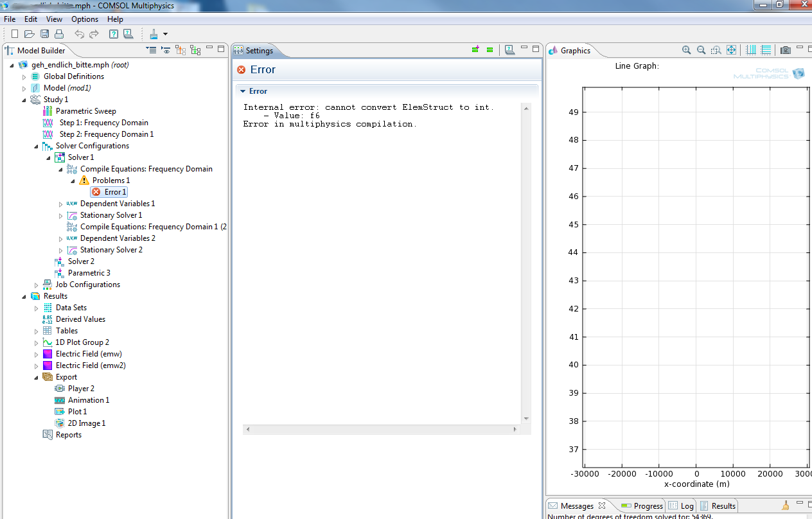This screenshot has height=519, width=812.
Task: Open the Help menu
Action: point(115,19)
